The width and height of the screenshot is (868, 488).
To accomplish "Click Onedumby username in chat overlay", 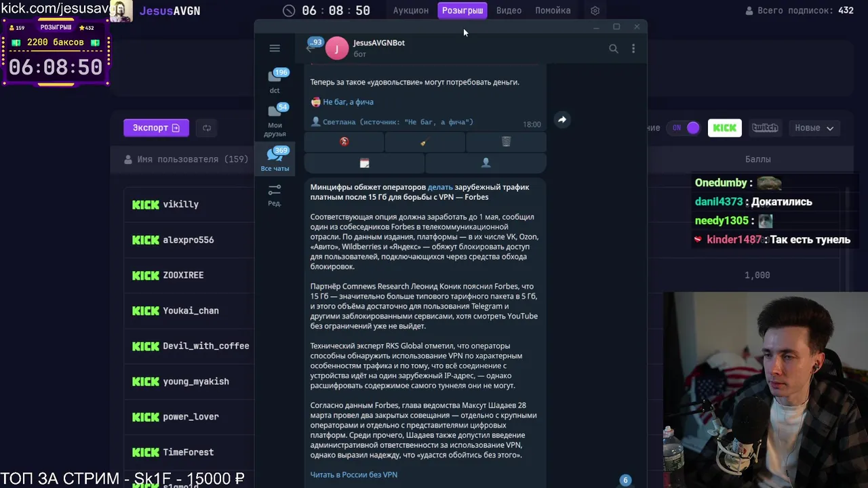I will (721, 183).
